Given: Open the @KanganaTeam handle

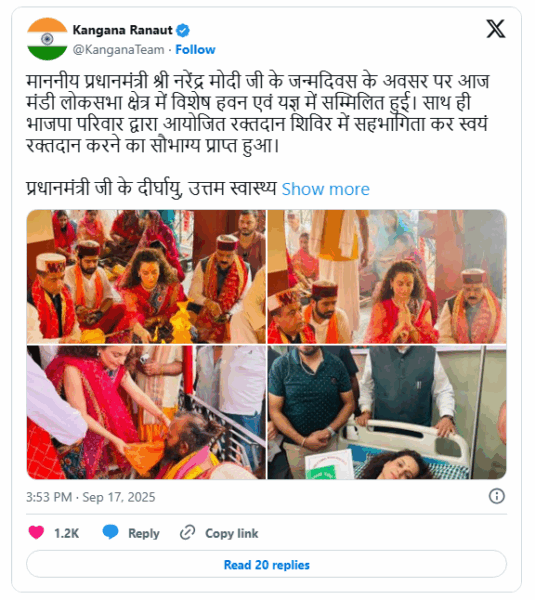Looking at the screenshot, I should coord(118,50).
